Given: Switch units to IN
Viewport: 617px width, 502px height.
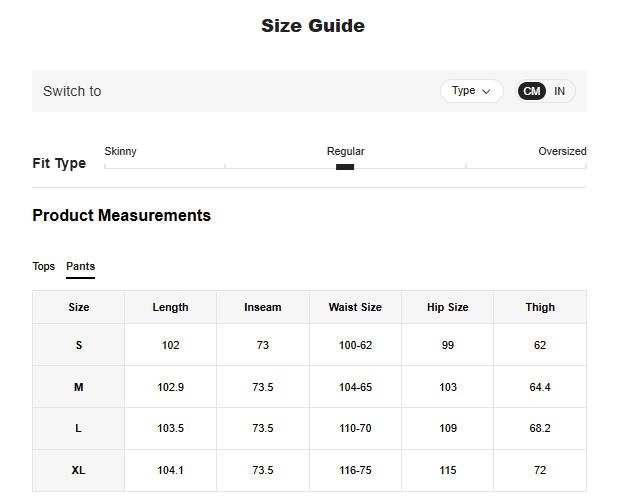Looking at the screenshot, I should (x=559, y=91).
